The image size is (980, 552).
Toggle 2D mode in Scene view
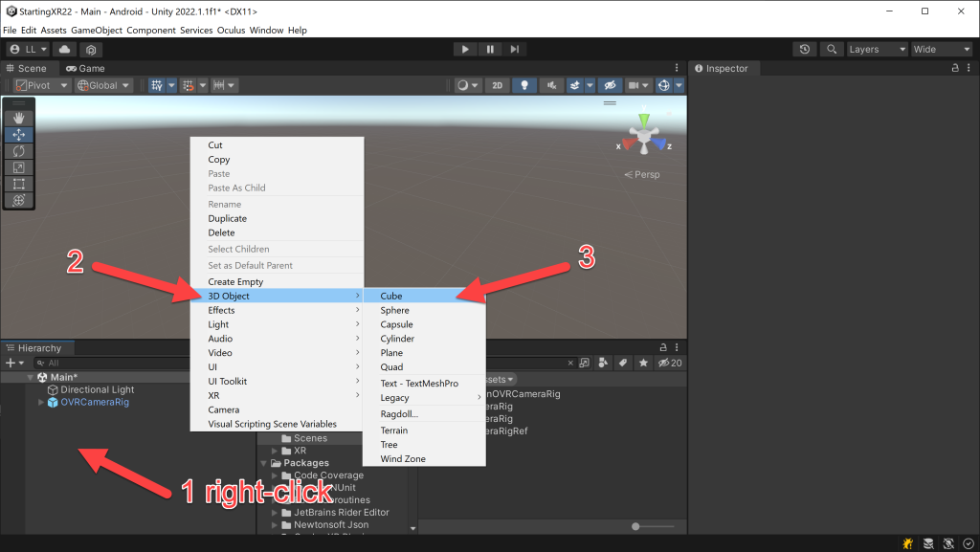[x=497, y=85]
